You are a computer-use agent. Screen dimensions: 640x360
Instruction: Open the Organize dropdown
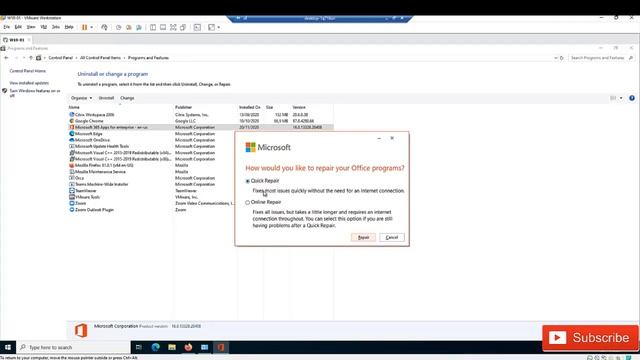(81, 98)
